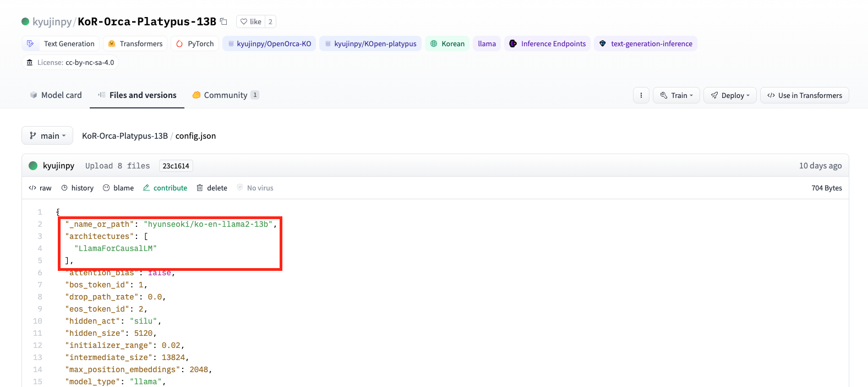Viewport: 868px width, 387px height.
Task: Copy model name with the clipboard icon
Action: [x=223, y=21]
